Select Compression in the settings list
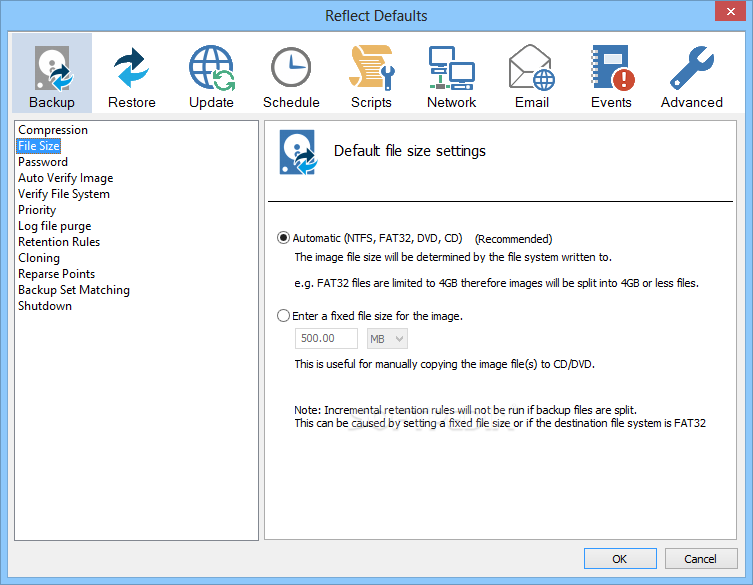This screenshot has height=585, width=753. coord(53,130)
